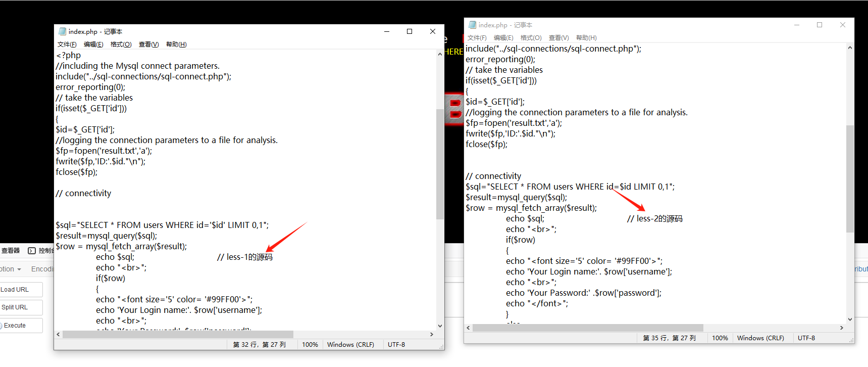This screenshot has height=367, width=868.
Task: Click scroll-left arrow in right Notepad window
Action: pos(469,328)
